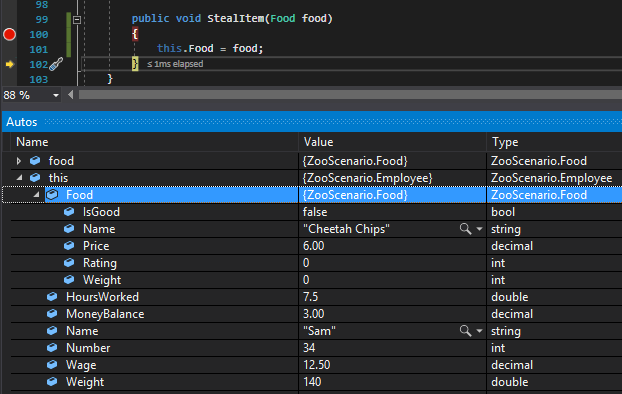Click the false value of IsGood
The height and width of the screenshot is (394, 622).
[315, 212]
